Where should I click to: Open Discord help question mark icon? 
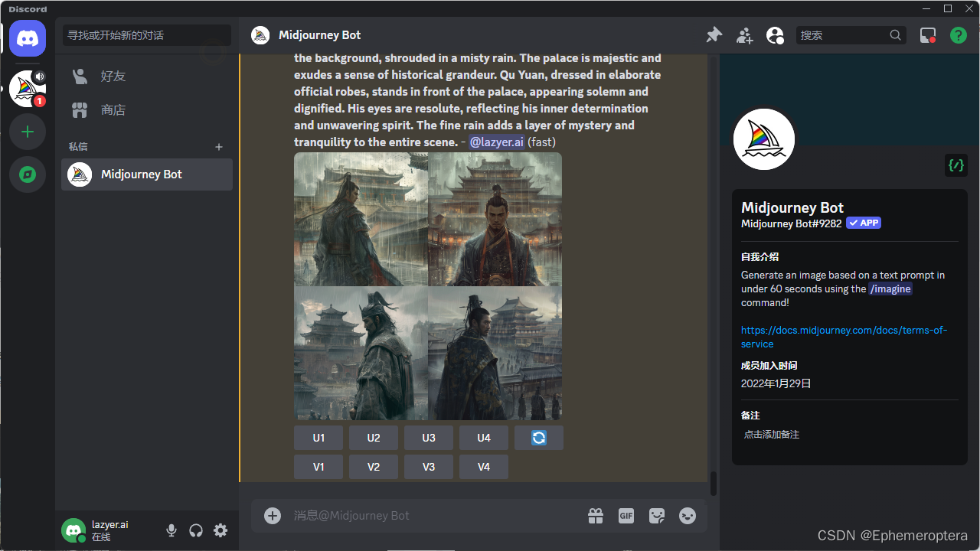tap(958, 35)
